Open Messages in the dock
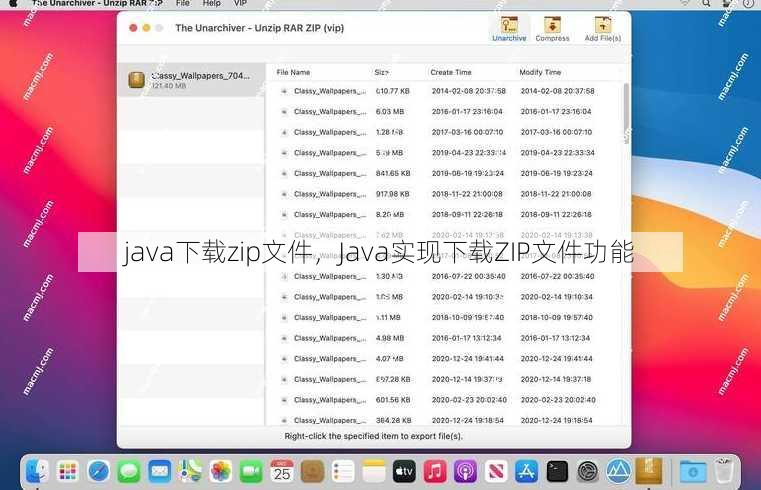The image size is (761, 490). (129, 471)
